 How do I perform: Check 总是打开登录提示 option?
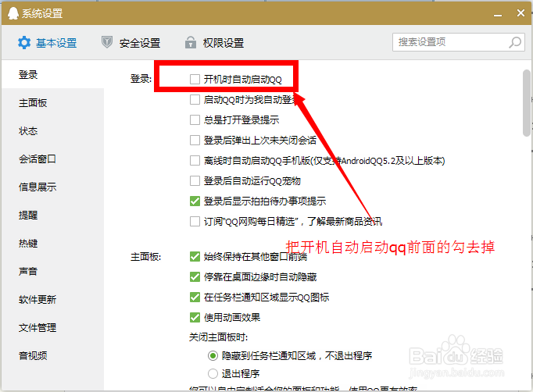(195, 119)
